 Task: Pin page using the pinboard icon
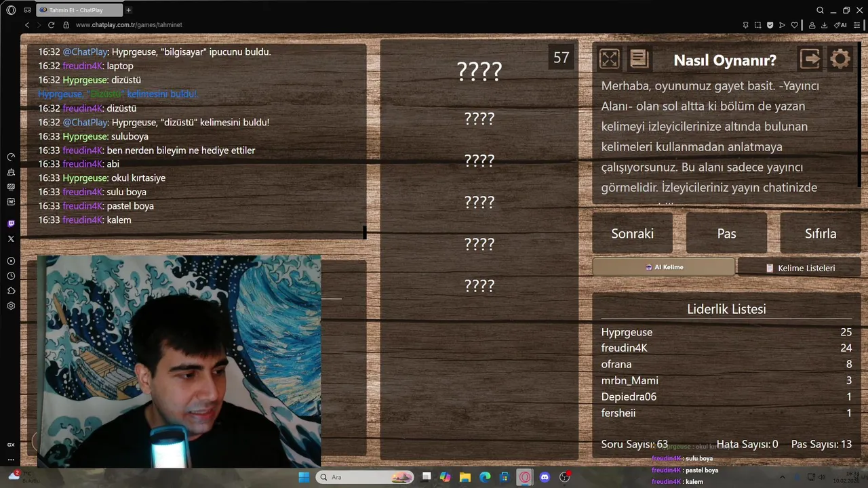746,25
